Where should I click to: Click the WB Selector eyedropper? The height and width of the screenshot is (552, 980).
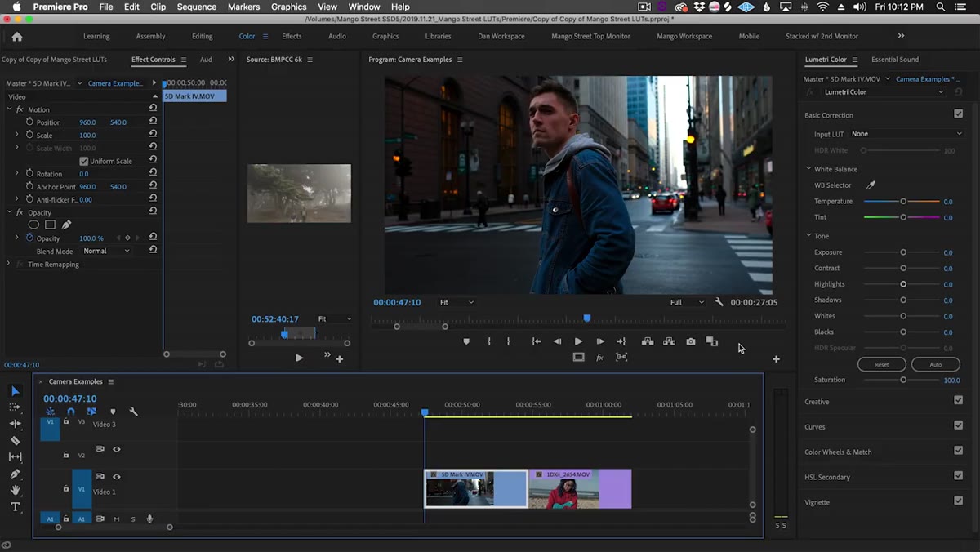pos(871,185)
